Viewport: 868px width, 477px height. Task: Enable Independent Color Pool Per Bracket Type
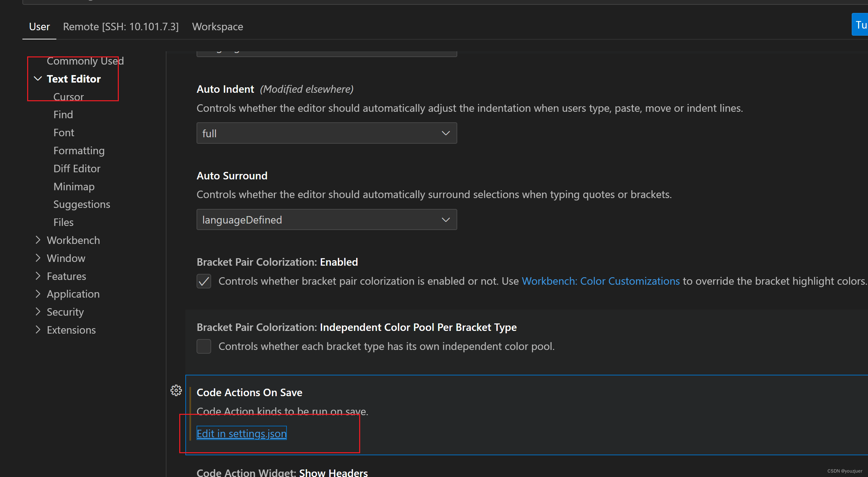click(204, 347)
